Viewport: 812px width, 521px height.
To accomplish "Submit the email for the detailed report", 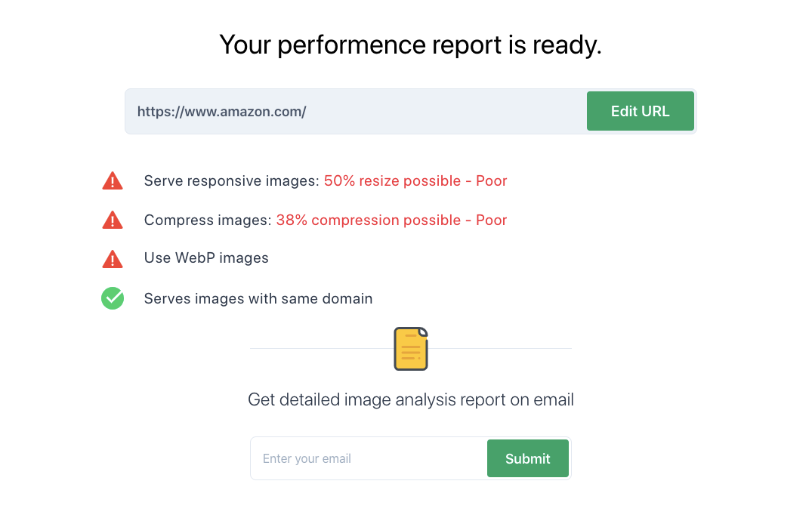I will pyautogui.click(x=528, y=458).
